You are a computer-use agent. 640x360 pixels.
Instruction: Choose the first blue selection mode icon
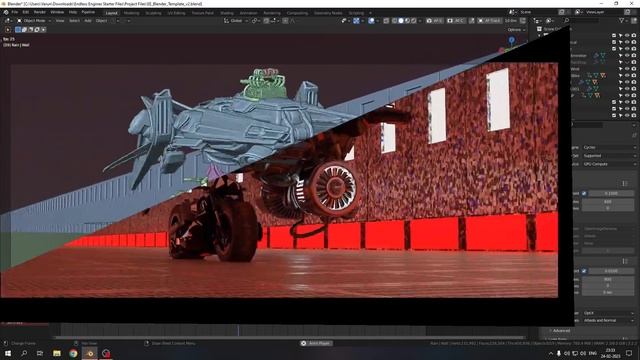pyautogui.click(x=18, y=29)
